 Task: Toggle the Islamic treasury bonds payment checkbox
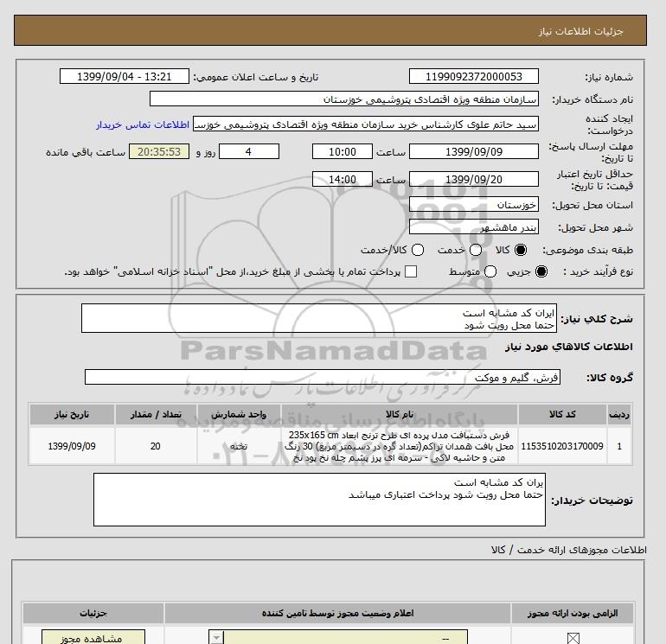tap(411, 271)
